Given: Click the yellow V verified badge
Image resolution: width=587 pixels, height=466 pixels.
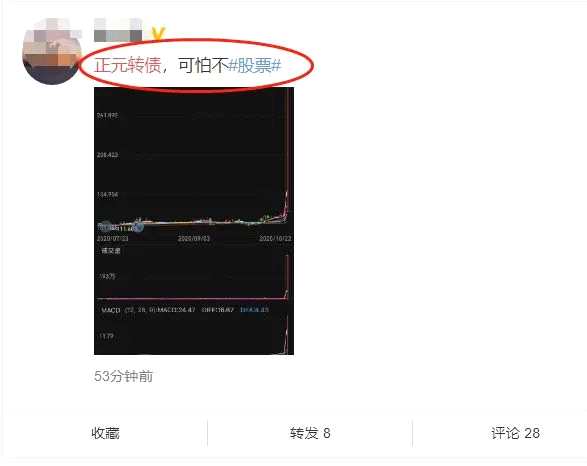Looking at the screenshot, I should (158, 34).
